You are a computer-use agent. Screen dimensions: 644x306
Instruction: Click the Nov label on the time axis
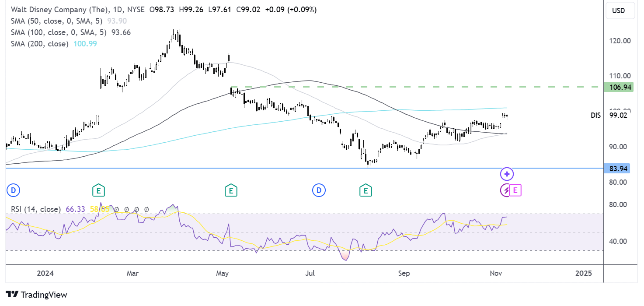(495, 273)
